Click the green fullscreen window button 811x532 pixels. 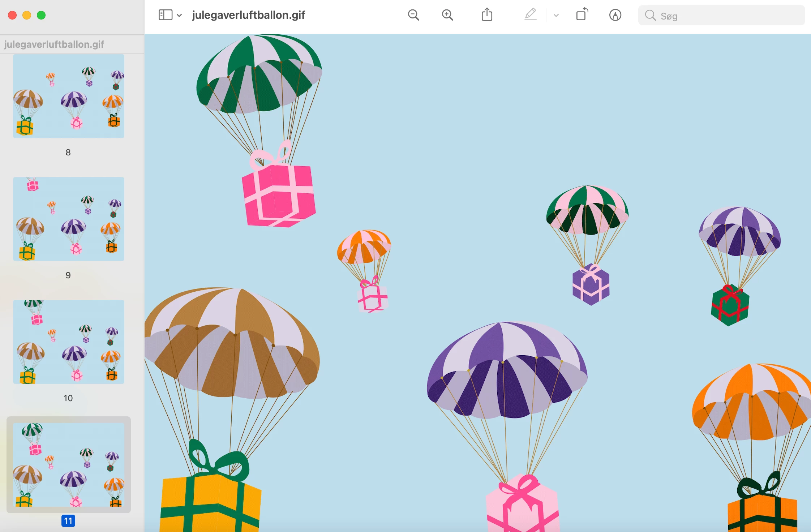coord(41,15)
